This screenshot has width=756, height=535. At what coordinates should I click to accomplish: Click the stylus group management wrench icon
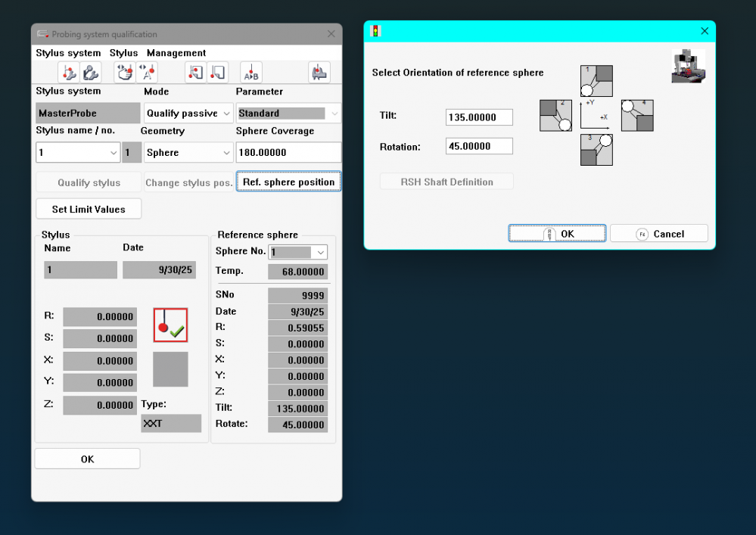pos(89,72)
